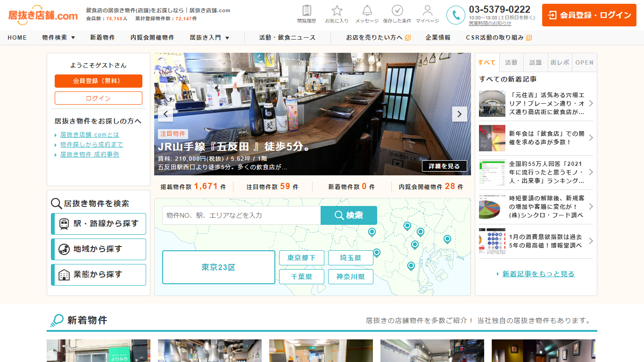This screenshot has height=362, width=644.
Task: Select the 話題 news tab
Action: (535, 63)
